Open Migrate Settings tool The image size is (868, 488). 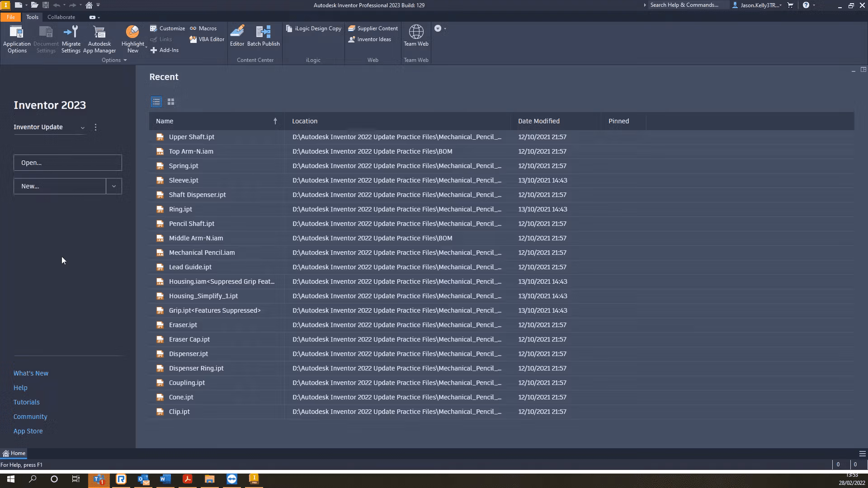point(71,39)
